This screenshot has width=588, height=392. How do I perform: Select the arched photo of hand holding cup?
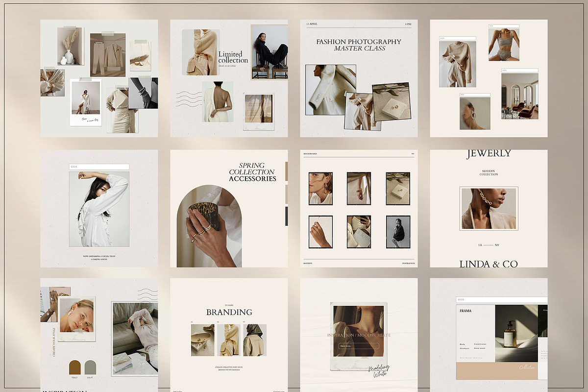(x=210, y=226)
